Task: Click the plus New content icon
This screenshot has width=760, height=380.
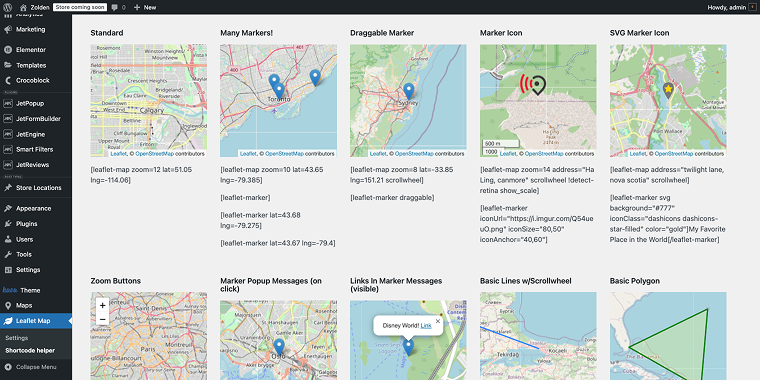Action: pyautogui.click(x=137, y=7)
